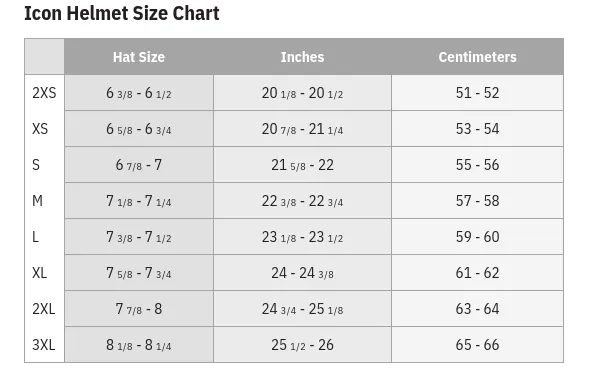Click the Centimeters column header
Image resolution: width=606 pixels, height=376 pixels.
(477, 57)
